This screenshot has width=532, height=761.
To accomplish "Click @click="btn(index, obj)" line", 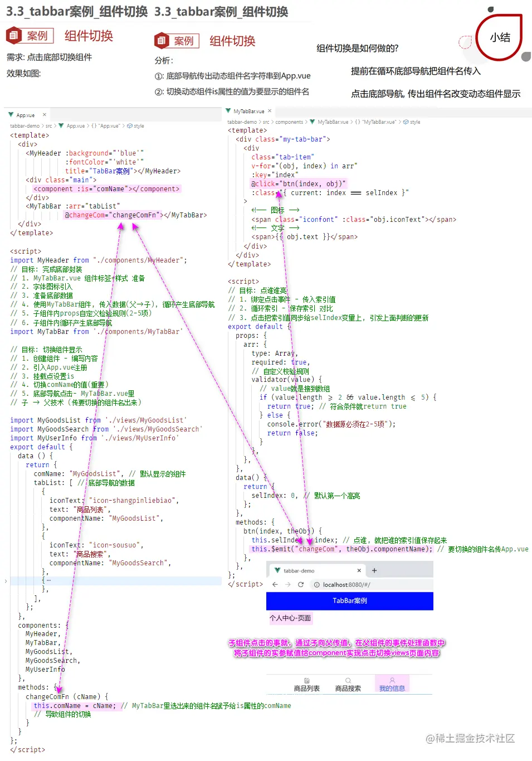I will point(299,183).
